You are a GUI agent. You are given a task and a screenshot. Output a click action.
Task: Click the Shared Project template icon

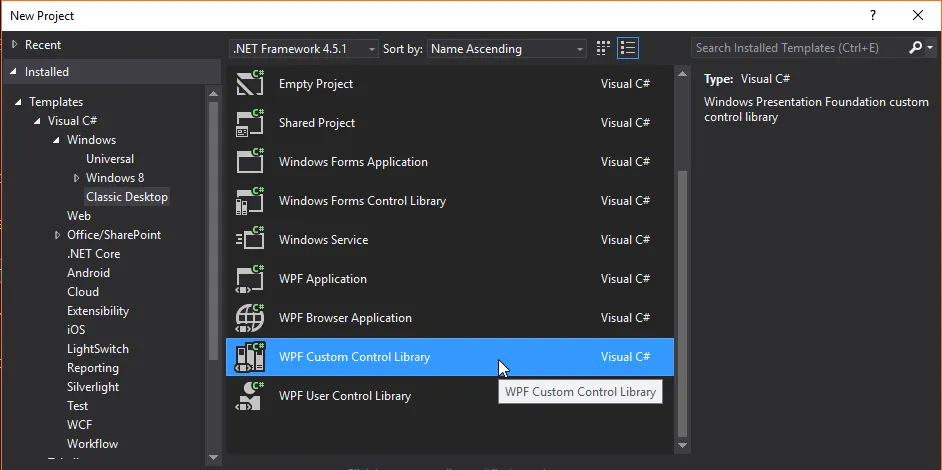click(x=250, y=123)
